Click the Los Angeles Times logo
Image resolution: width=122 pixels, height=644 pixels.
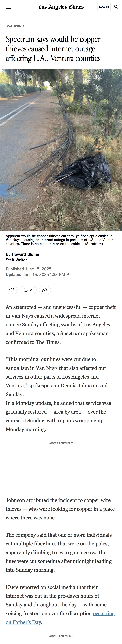[x=61, y=7]
